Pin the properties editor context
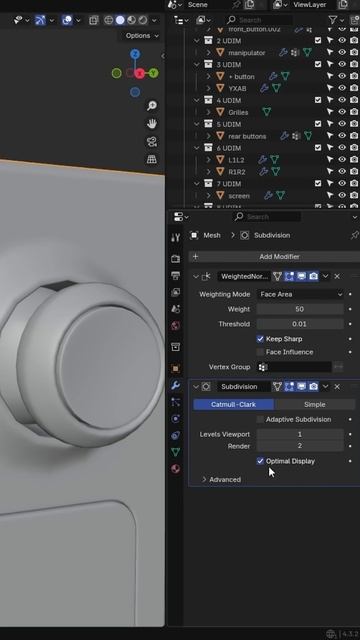This screenshot has width=360, height=640. pyautogui.click(x=355, y=235)
